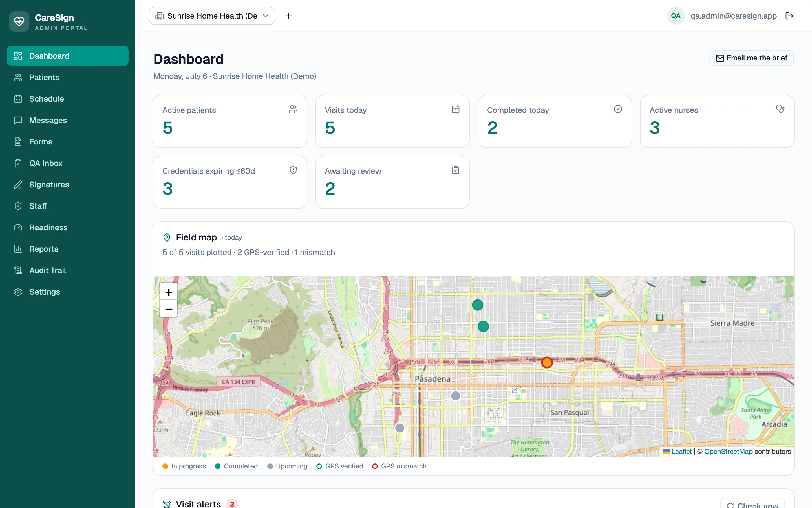Click the Reports bar chart icon
Image resolution: width=812 pixels, height=508 pixels.
coord(18,249)
